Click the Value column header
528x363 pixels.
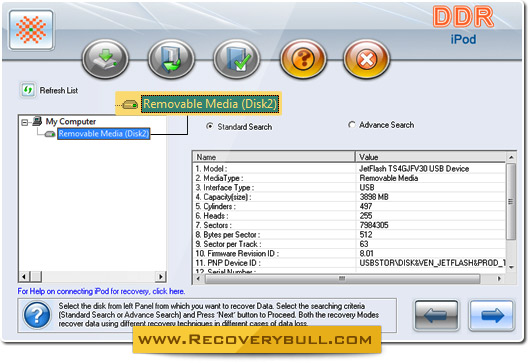[x=431, y=157]
